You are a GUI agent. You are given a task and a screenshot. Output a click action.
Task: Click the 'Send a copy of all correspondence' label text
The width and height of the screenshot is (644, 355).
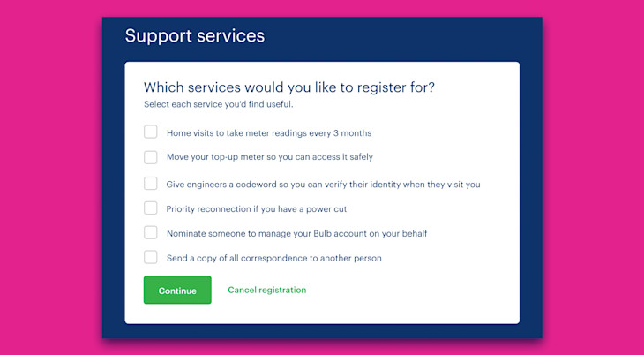pyautogui.click(x=274, y=259)
